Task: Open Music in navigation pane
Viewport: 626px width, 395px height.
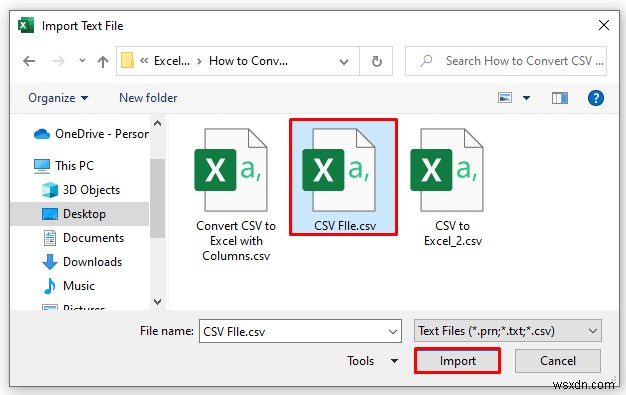Action: pyautogui.click(x=69, y=286)
